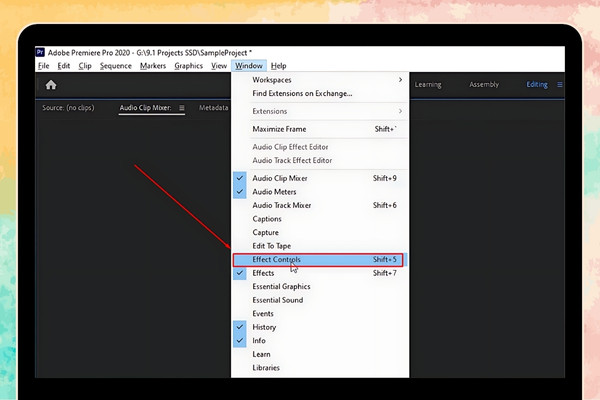Uncheck Audio Clip Mixer in Window menu
This screenshot has width=600, height=400.
pyautogui.click(x=320, y=178)
